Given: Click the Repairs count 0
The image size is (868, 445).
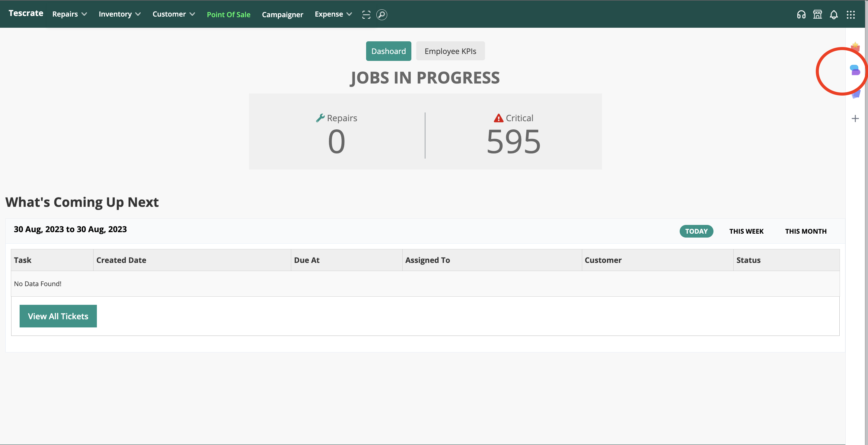Looking at the screenshot, I should 336,142.
